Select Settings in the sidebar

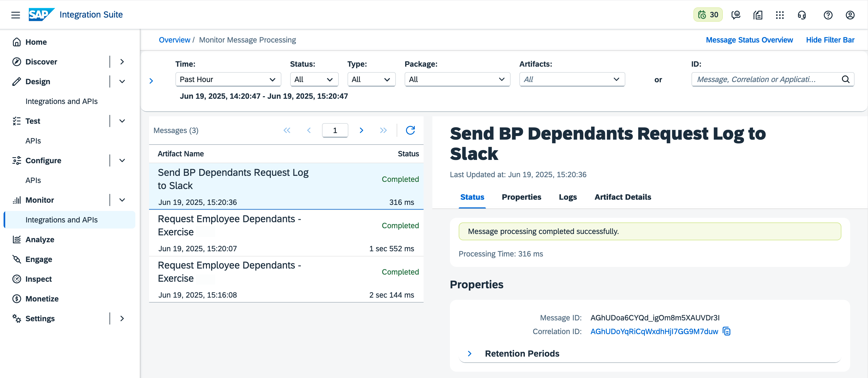tap(40, 318)
